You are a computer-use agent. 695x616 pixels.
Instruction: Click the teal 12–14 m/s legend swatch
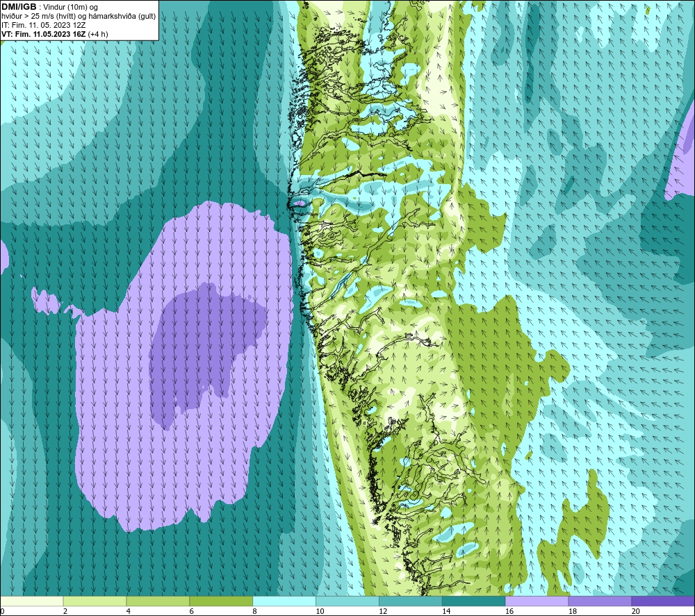[411, 601]
